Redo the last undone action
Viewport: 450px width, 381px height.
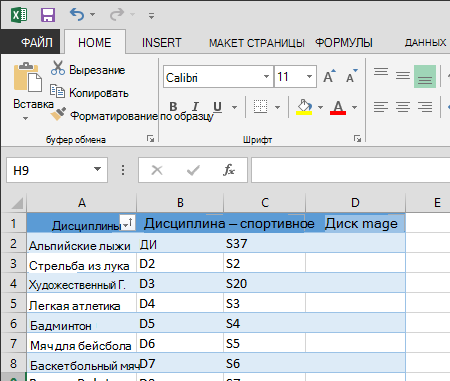click(x=117, y=15)
